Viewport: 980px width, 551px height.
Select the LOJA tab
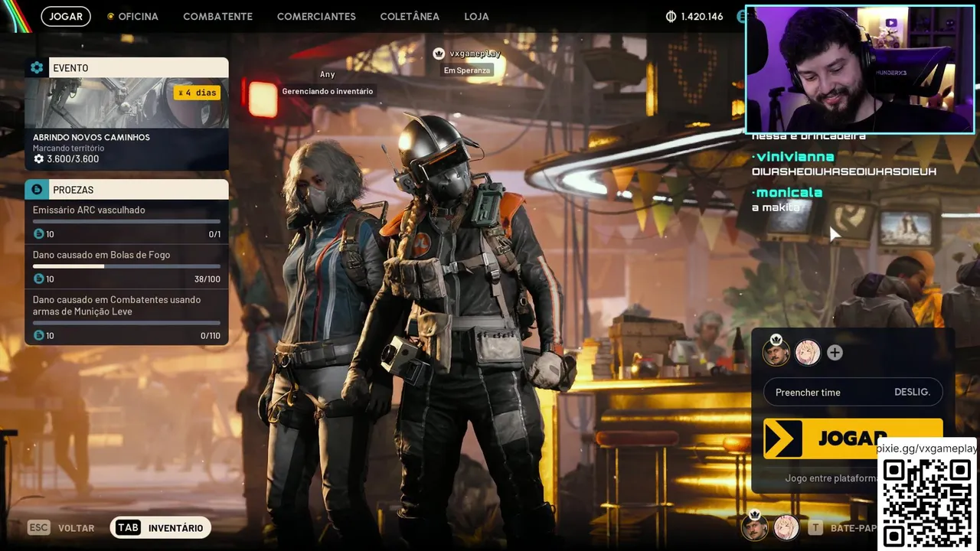click(476, 16)
